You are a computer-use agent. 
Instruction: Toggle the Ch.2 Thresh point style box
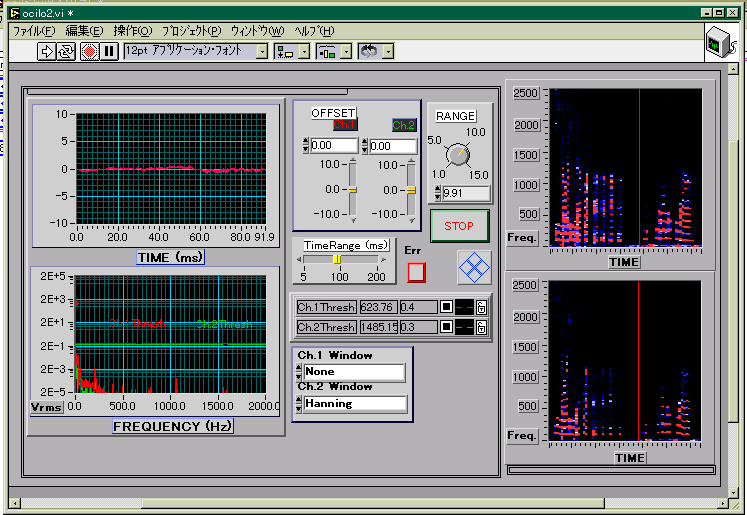tap(447, 327)
